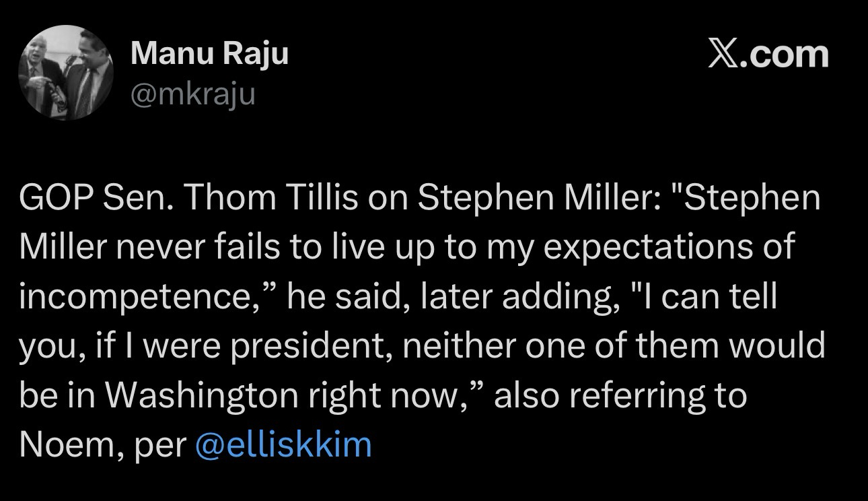Click the @mkraju account handle

tap(193, 94)
